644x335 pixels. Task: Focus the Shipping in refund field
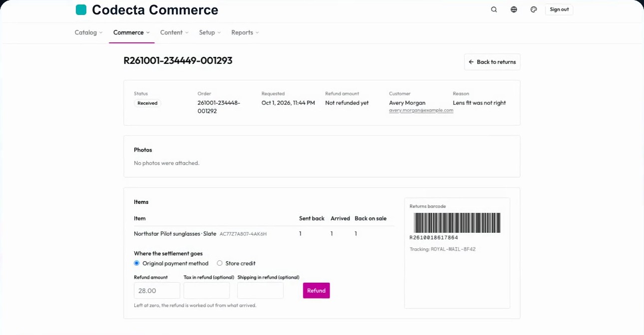(x=260, y=291)
